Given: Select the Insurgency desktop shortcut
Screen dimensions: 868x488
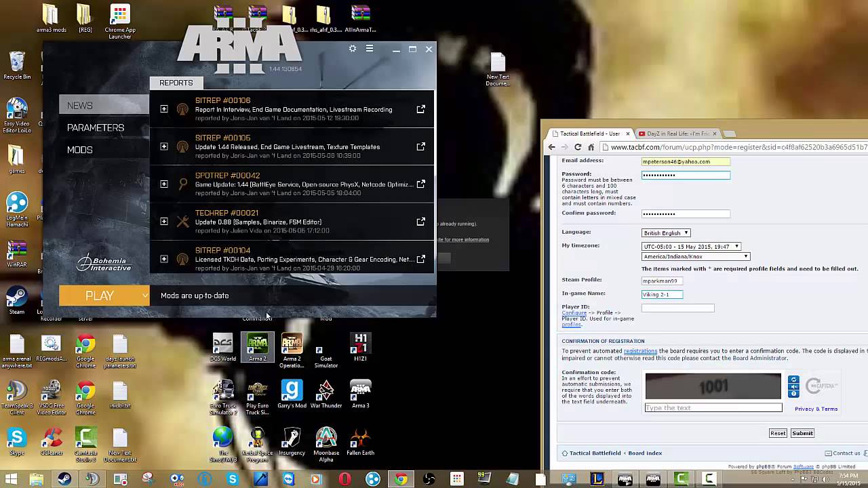Looking at the screenshot, I should 292,441.
